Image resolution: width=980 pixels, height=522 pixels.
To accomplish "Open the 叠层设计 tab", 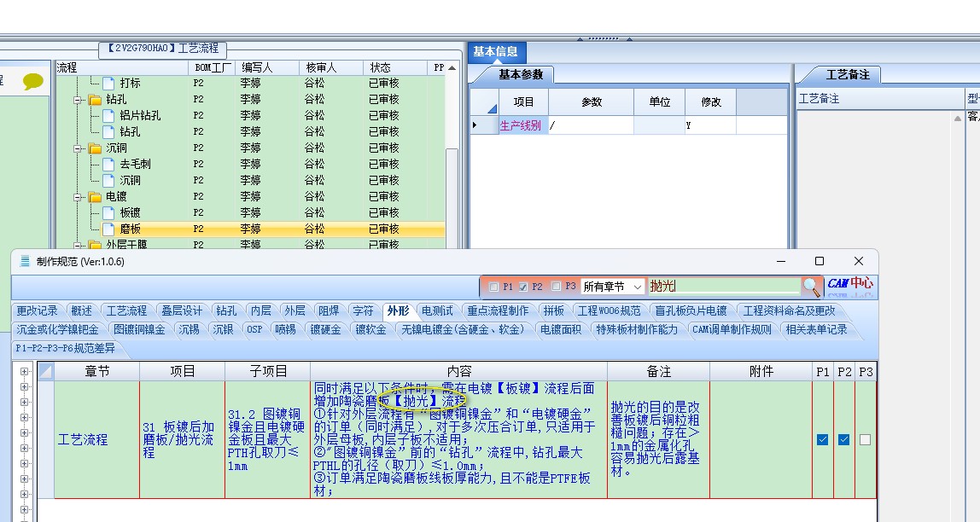I will (x=182, y=310).
